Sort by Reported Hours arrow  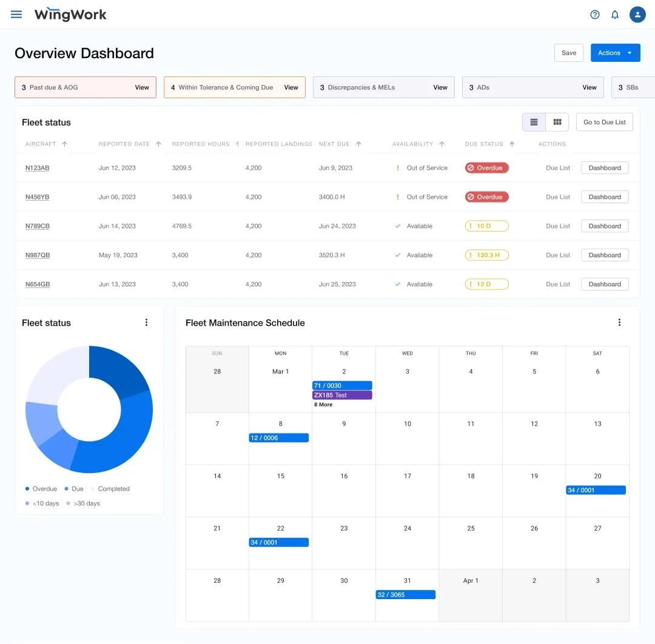click(237, 144)
